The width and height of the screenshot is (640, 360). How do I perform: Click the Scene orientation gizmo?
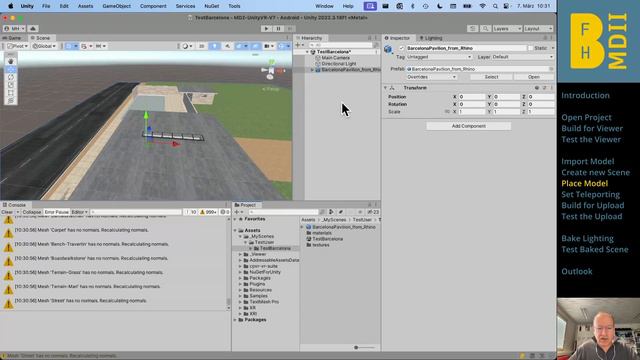click(x=271, y=70)
